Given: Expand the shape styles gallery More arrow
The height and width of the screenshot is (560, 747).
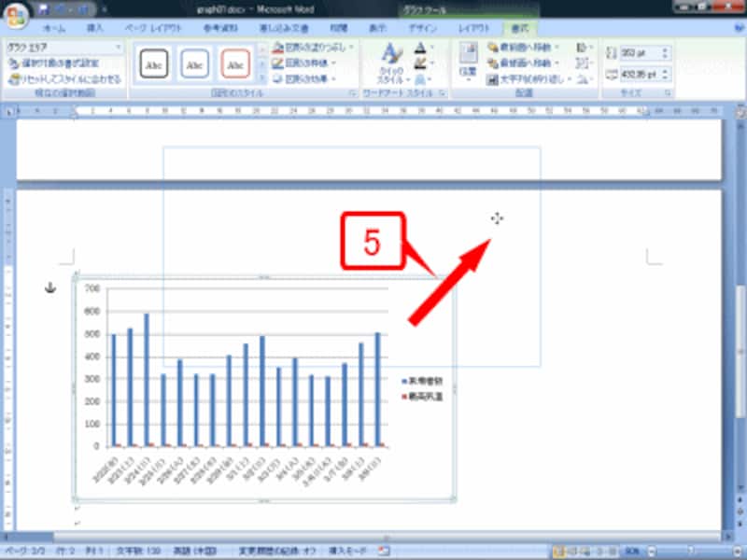Looking at the screenshot, I should pos(262,77).
